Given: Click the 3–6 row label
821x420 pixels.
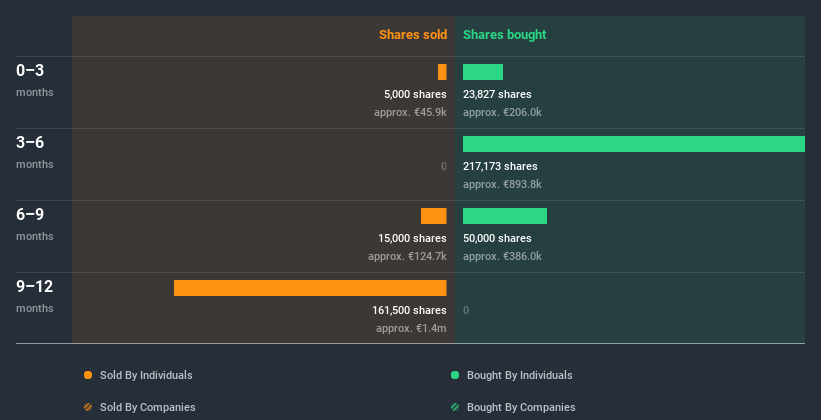Looking at the screenshot, I should click(30, 142).
